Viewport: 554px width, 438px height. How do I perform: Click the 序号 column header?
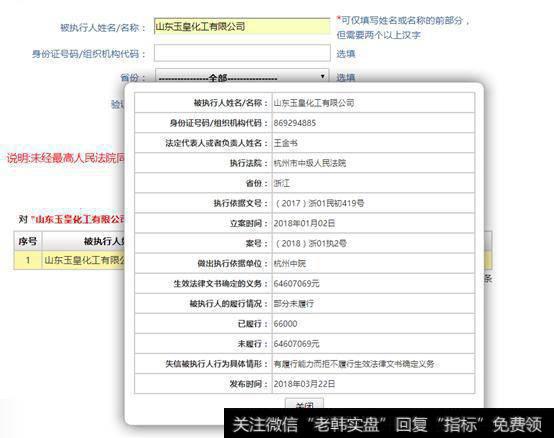28,241
